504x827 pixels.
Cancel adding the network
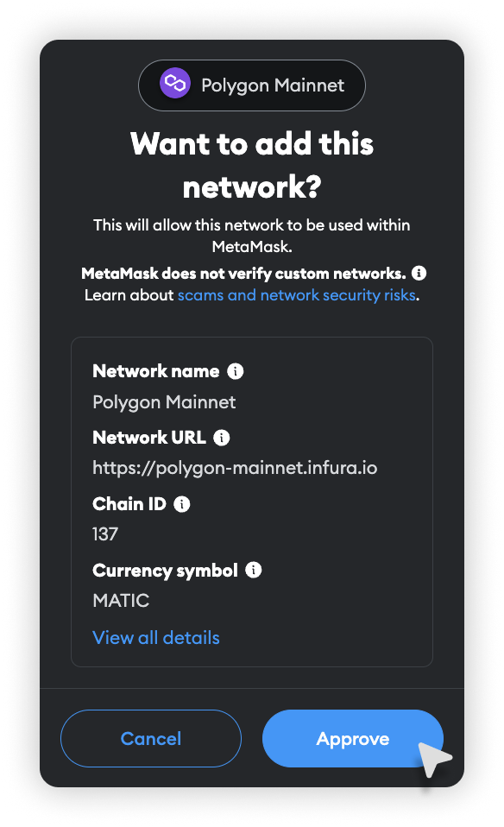(151, 738)
